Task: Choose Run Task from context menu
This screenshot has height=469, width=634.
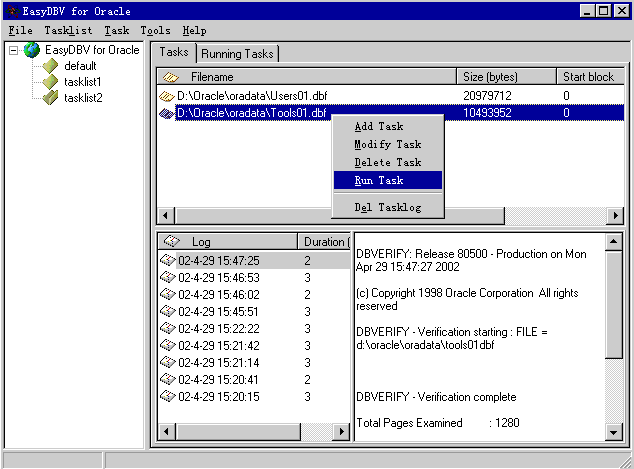Action: point(388,180)
